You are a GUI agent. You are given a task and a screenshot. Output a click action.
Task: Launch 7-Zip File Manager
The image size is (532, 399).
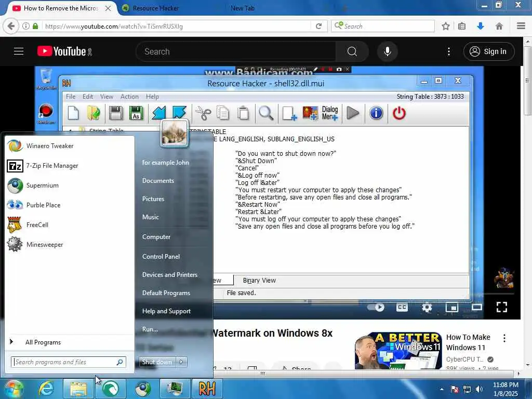click(70, 166)
